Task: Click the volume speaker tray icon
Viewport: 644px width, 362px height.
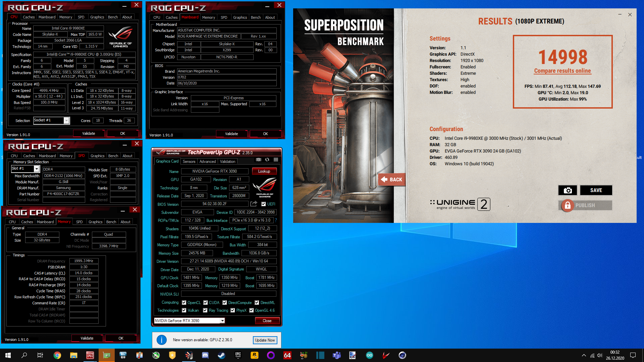Action: (x=600, y=355)
